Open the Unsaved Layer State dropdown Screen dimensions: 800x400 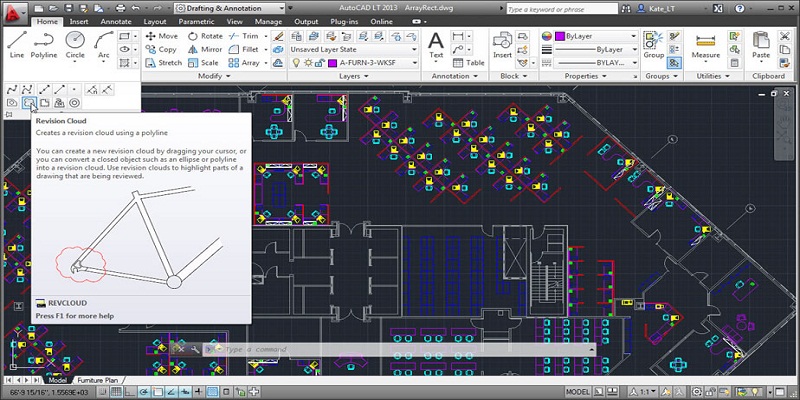click(354, 49)
